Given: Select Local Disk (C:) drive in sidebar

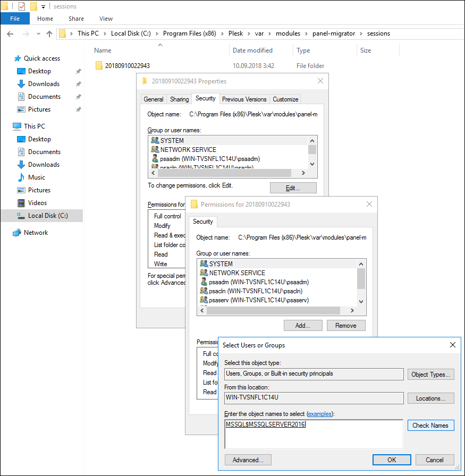Looking at the screenshot, I should 47,216.
